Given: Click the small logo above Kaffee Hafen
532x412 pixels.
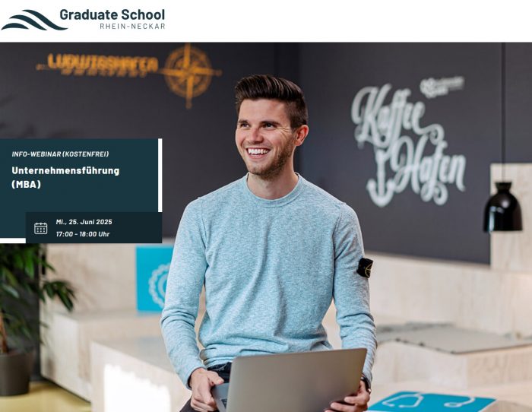Looking at the screenshot, I should click(442, 86).
